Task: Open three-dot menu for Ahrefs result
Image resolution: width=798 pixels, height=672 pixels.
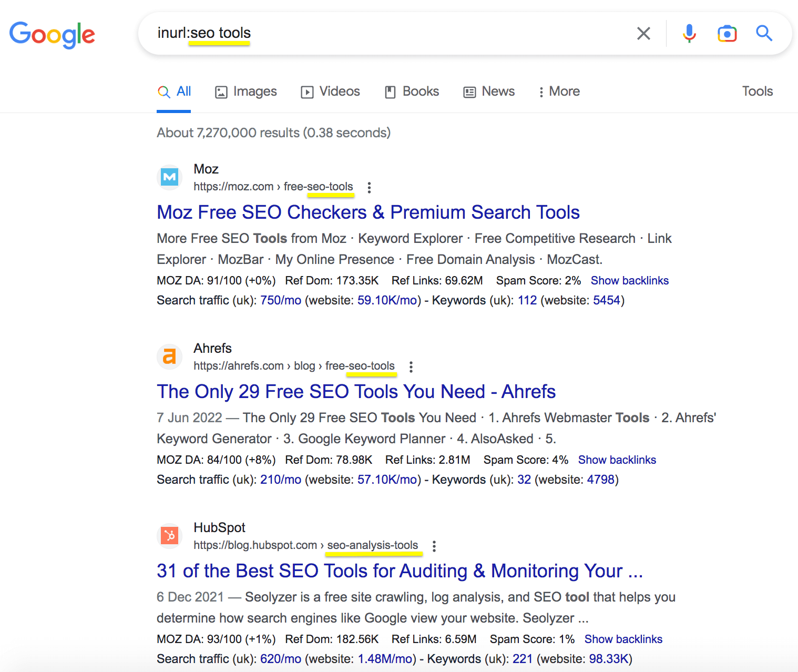Action: 411,366
